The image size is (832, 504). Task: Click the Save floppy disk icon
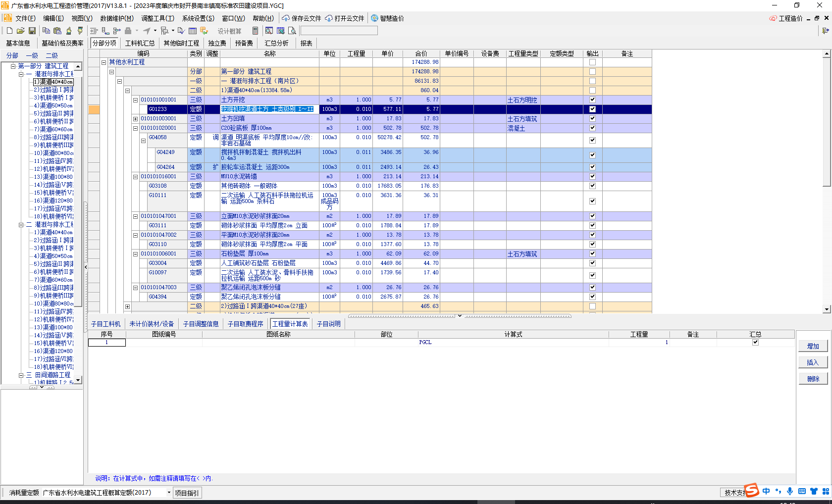(x=32, y=31)
